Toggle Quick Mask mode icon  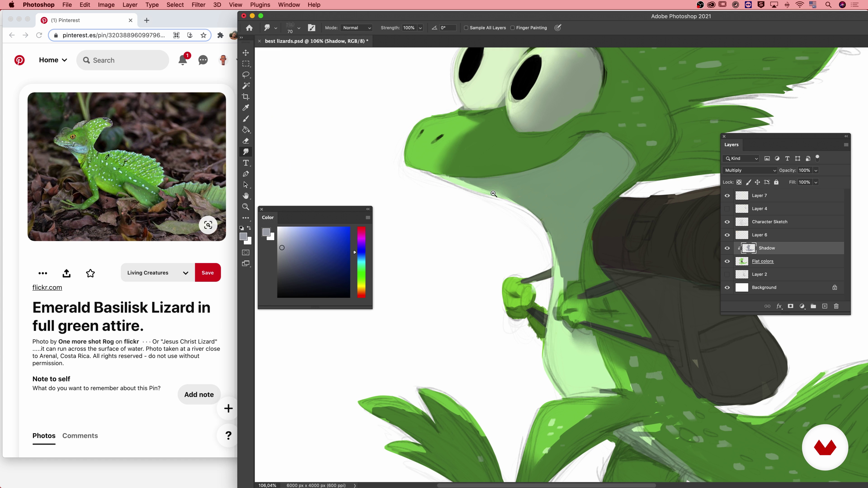click(x=246, y=253)
